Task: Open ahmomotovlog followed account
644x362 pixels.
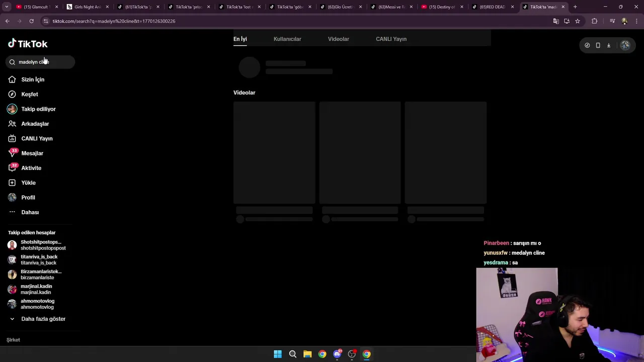Action: pos(31,304)
